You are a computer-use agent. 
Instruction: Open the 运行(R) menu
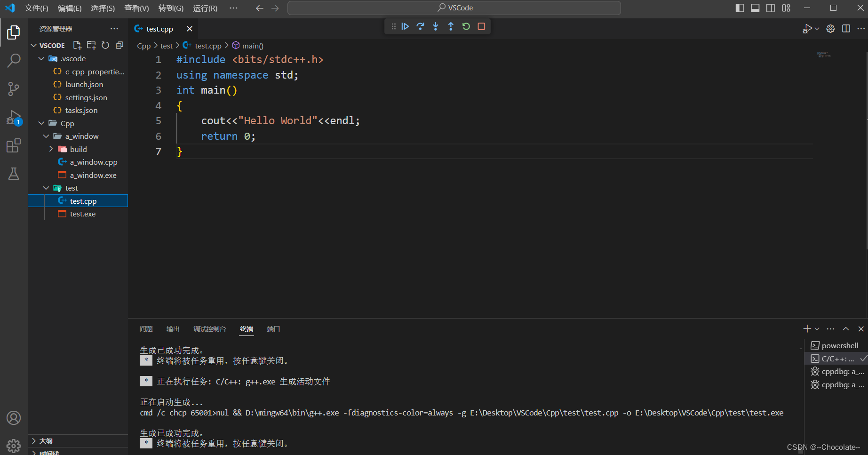(x=205, y=8)
